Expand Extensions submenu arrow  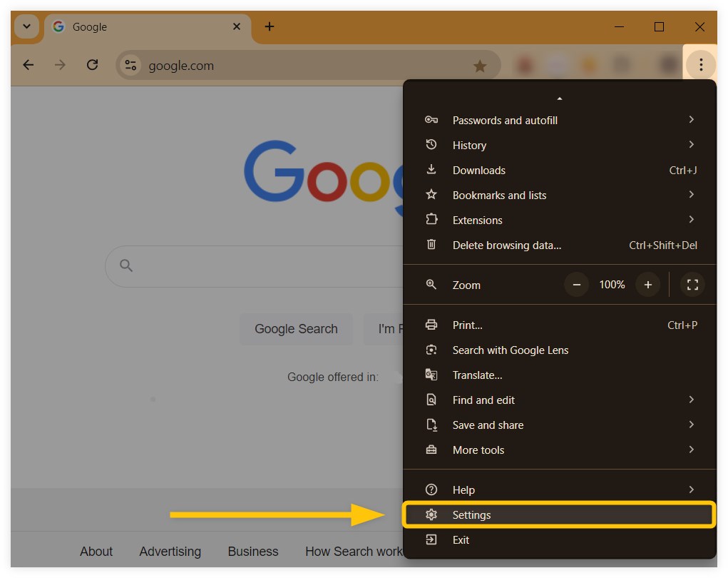click(692, 219)
